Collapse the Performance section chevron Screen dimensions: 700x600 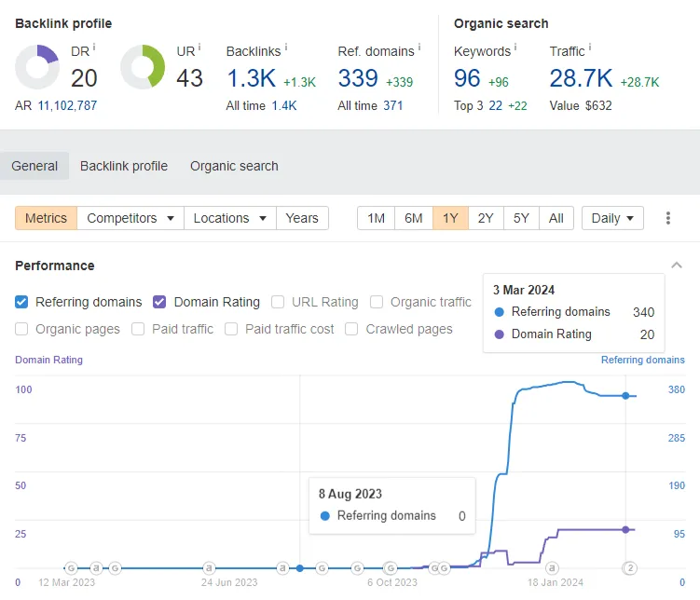click(677, 266)
